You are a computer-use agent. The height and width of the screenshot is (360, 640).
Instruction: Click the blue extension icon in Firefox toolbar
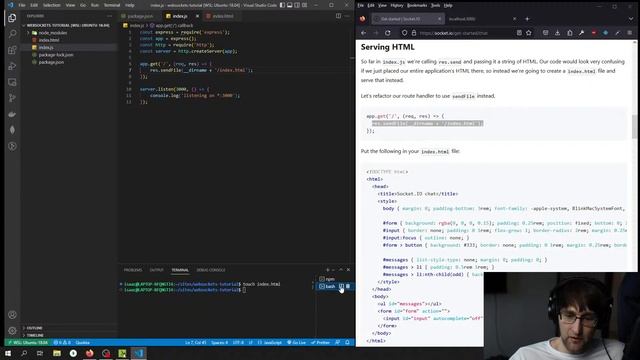[x=606, y=33]
